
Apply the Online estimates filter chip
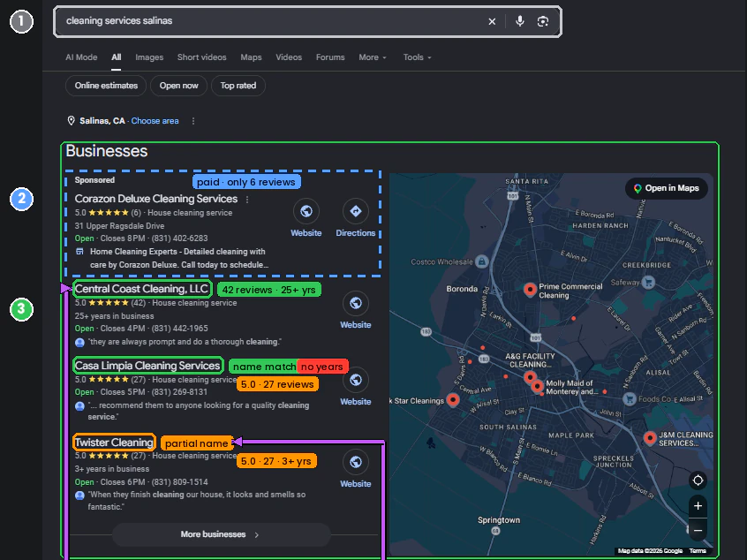coord(106,86)
